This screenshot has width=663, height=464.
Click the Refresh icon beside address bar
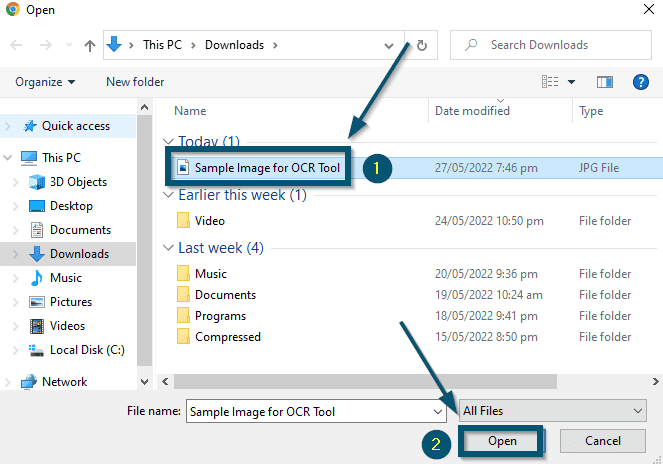point(422,45)
